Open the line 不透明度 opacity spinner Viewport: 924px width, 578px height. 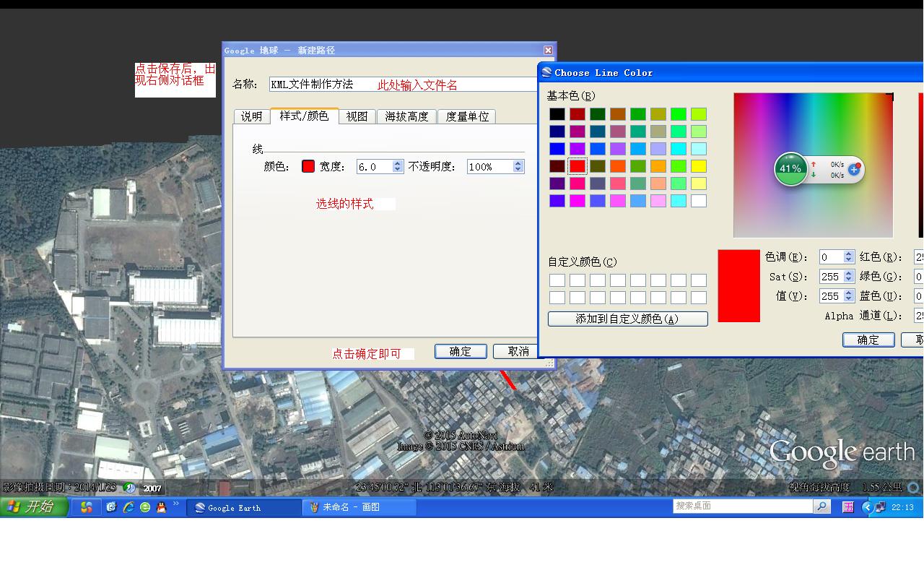pos(518,166)
